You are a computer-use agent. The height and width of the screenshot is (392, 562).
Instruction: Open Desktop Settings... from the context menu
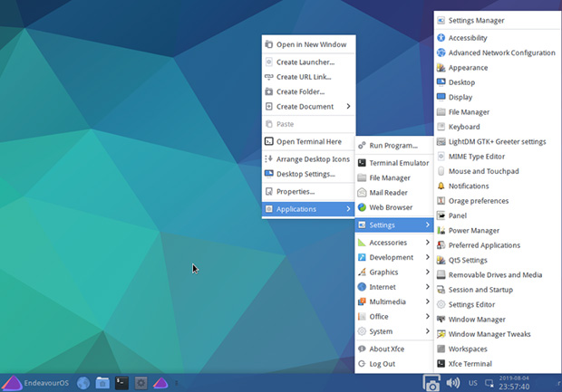pyautogui.click(x=308, y=174)
